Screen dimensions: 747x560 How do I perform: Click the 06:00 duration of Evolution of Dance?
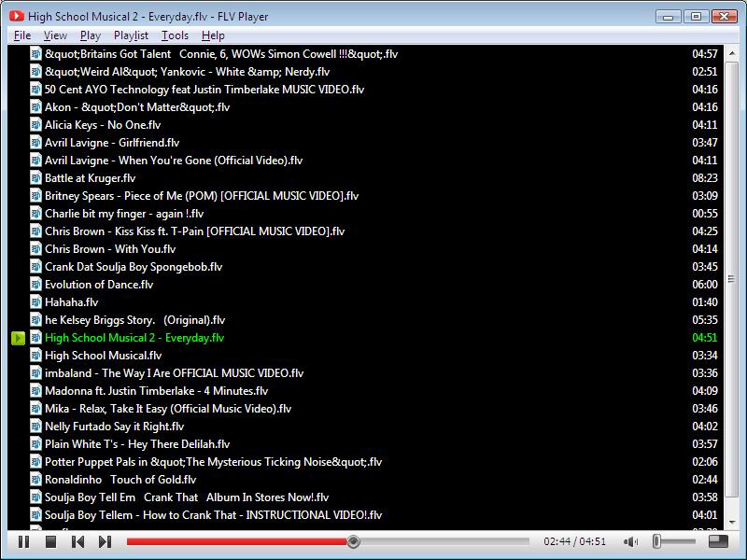click(705, 285)
